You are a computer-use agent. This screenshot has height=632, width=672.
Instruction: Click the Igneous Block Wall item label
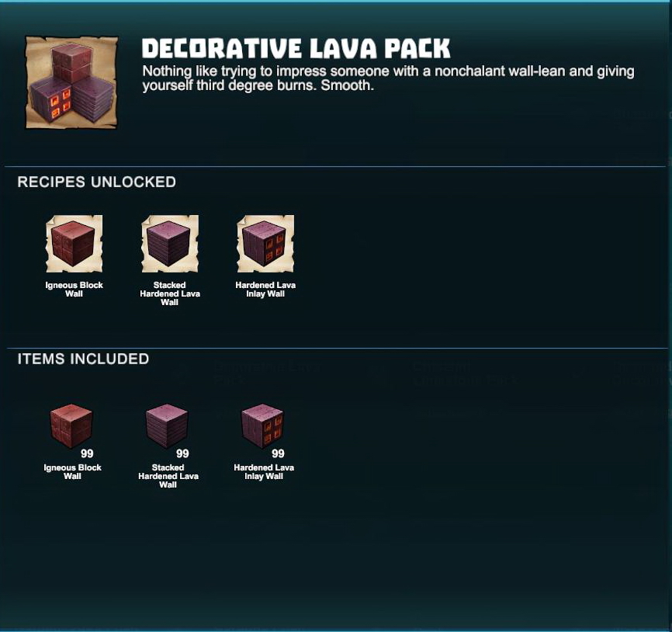[x=72, y=471]
